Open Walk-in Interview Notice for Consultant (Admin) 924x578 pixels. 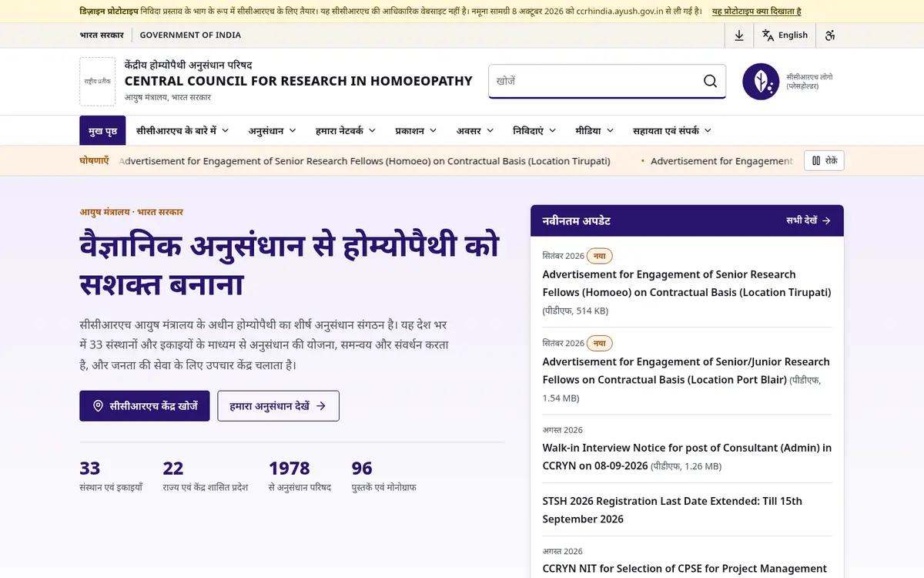(x=687, y=457)
